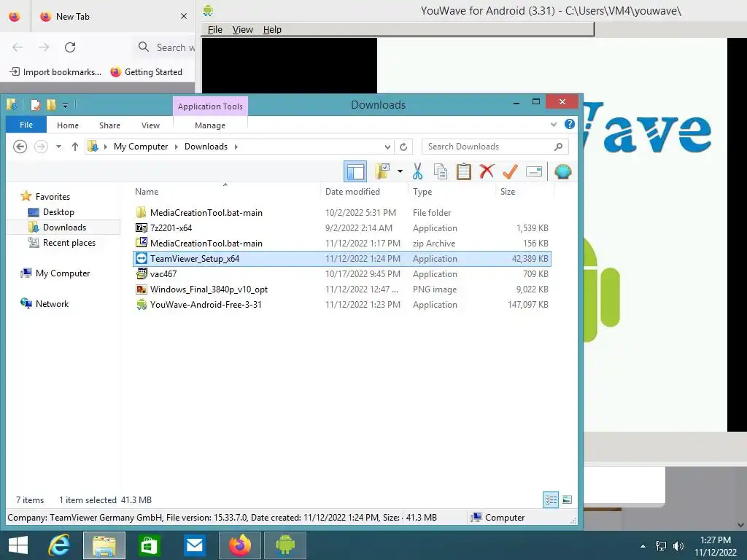747x560 pixels.
Task: Open recent locations dropdown arrow
Action: pyautogui.click(x=58, y=147)
